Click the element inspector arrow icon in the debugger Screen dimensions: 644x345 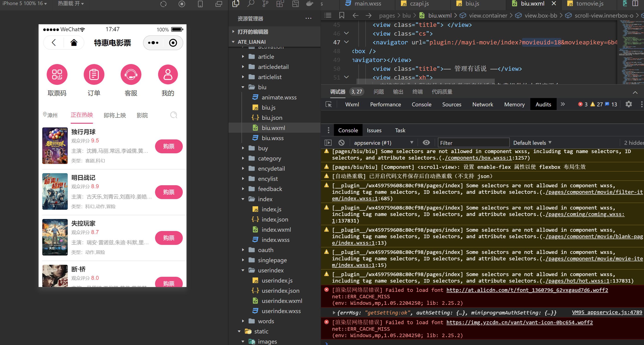pos(329,104)
